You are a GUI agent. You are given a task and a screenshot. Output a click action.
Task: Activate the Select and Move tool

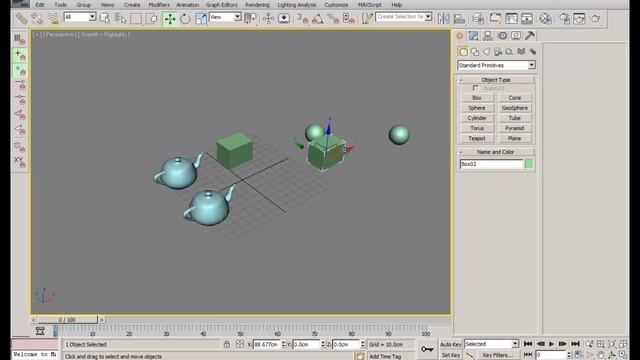pos(170,18)
